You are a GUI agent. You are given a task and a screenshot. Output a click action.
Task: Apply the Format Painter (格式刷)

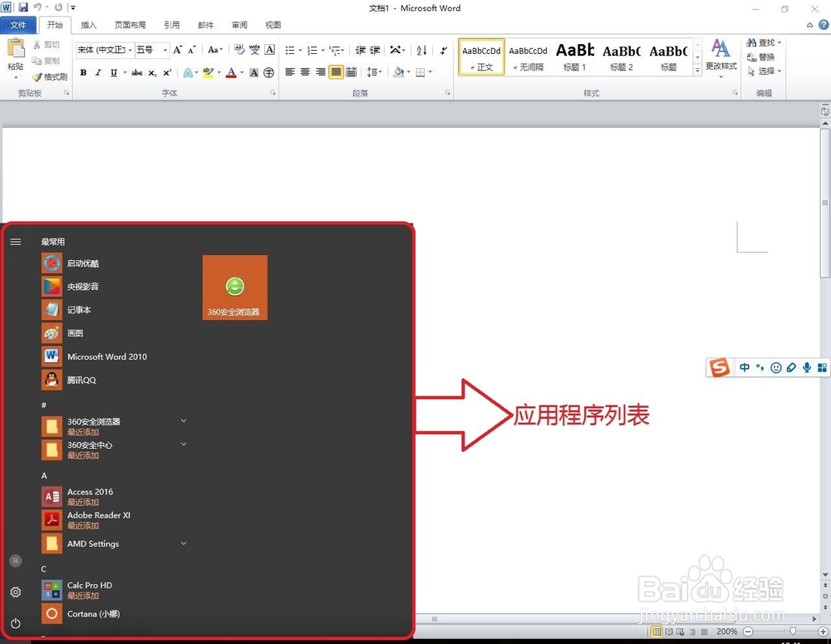(49, 76)
